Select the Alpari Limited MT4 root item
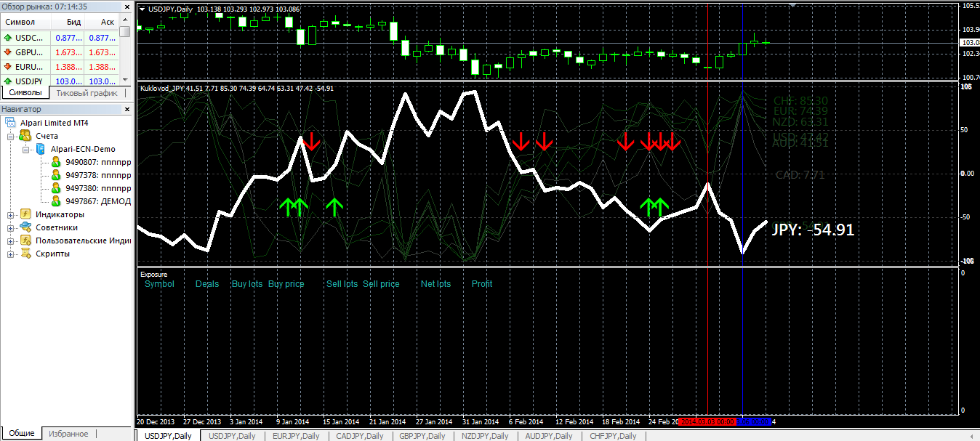980x441 pixels. (55, 123)
